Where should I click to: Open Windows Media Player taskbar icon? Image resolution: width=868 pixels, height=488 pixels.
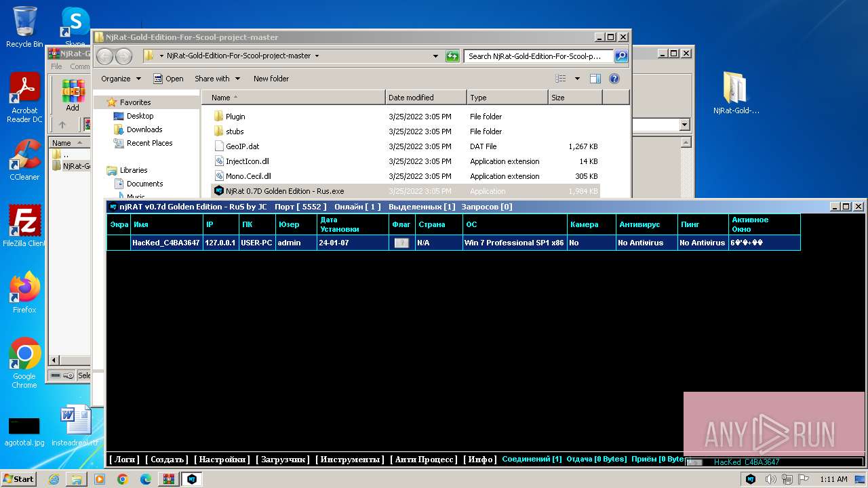100,479
